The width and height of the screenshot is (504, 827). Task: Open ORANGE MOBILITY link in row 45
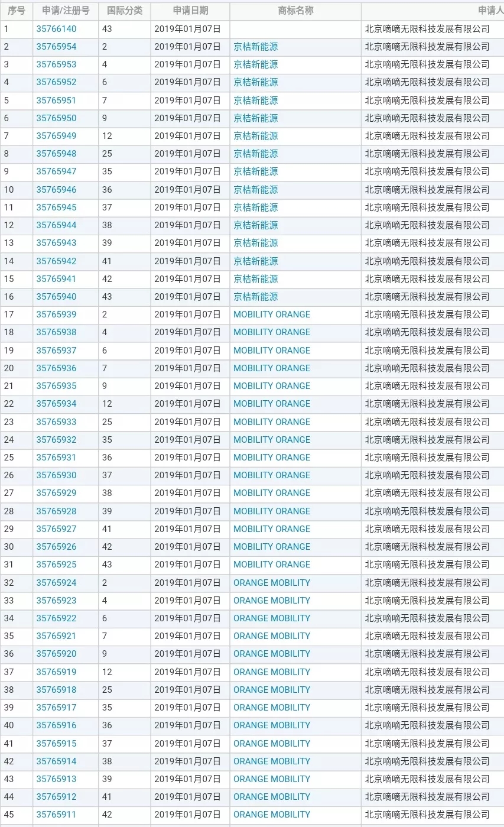(271, 815)
